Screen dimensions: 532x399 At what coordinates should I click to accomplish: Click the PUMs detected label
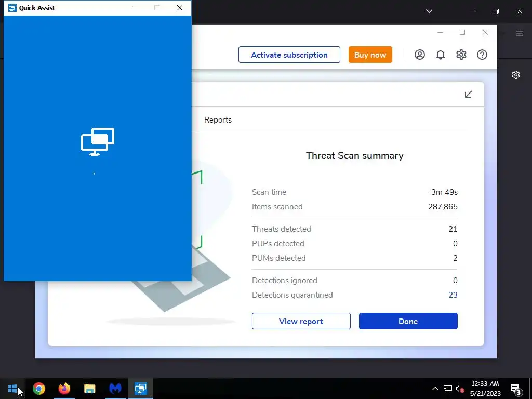279,258
